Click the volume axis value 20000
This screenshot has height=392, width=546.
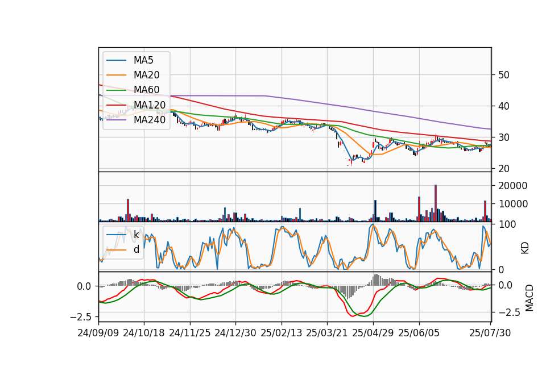[513, 186]
